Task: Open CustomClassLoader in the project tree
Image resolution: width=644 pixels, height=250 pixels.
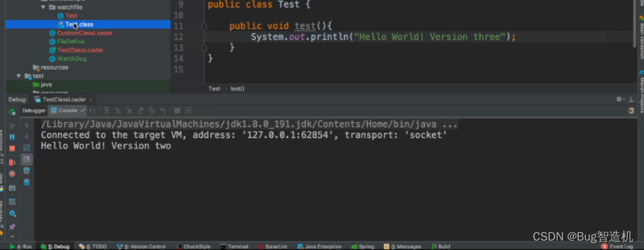Action: (85, 33)
